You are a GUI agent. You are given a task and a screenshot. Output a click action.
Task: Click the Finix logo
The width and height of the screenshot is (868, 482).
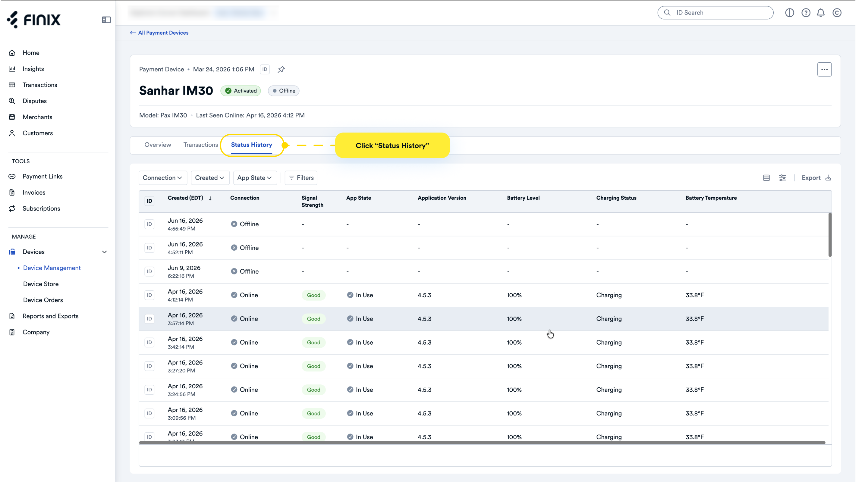pos(34,20)
